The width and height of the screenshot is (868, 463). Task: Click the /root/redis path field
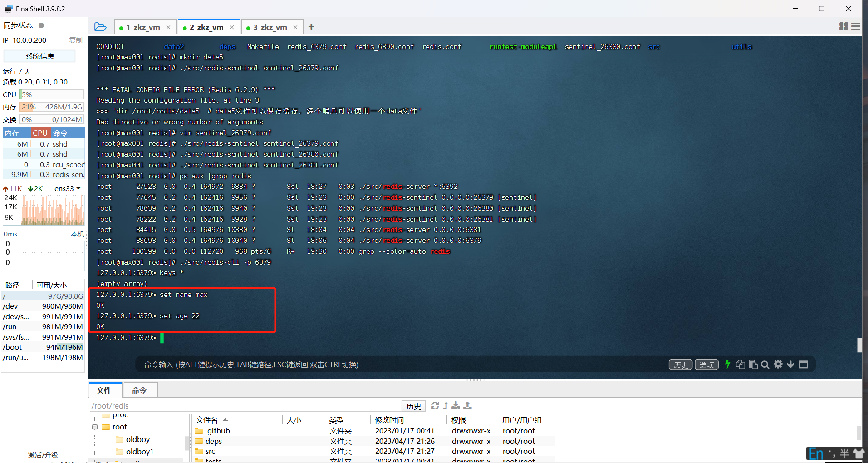pos(245,406)
